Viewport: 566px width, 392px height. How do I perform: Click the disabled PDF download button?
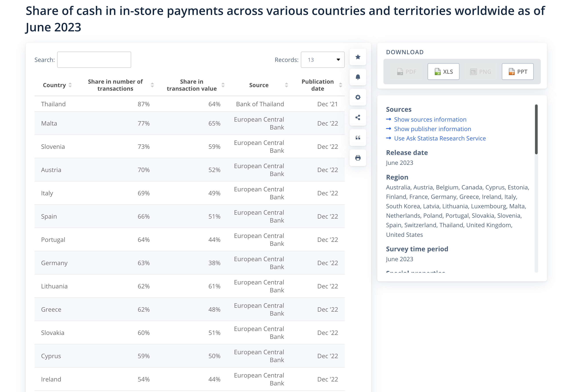pyautogui.click(x=406, y=72)
